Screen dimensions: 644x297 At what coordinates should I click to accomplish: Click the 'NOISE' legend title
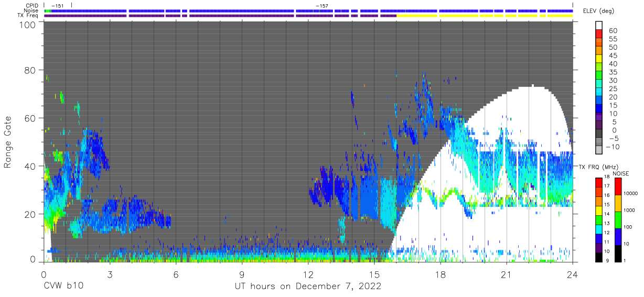pos(620,173)
